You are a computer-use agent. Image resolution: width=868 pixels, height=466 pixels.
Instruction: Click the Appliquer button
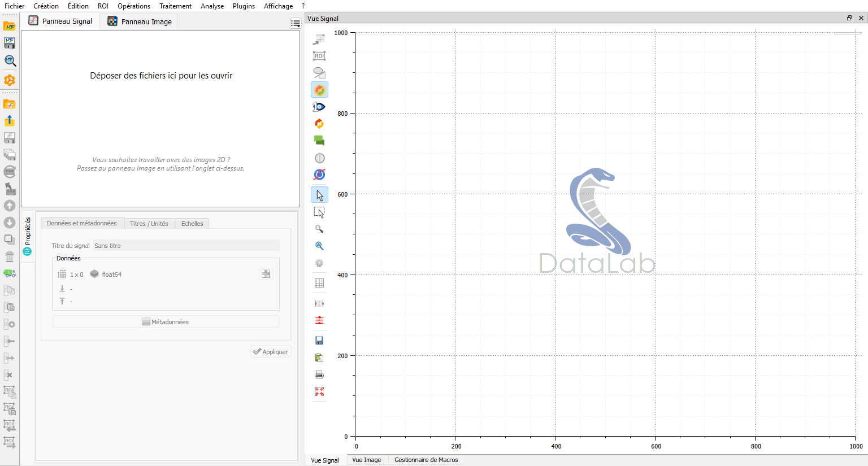(271, 351)
